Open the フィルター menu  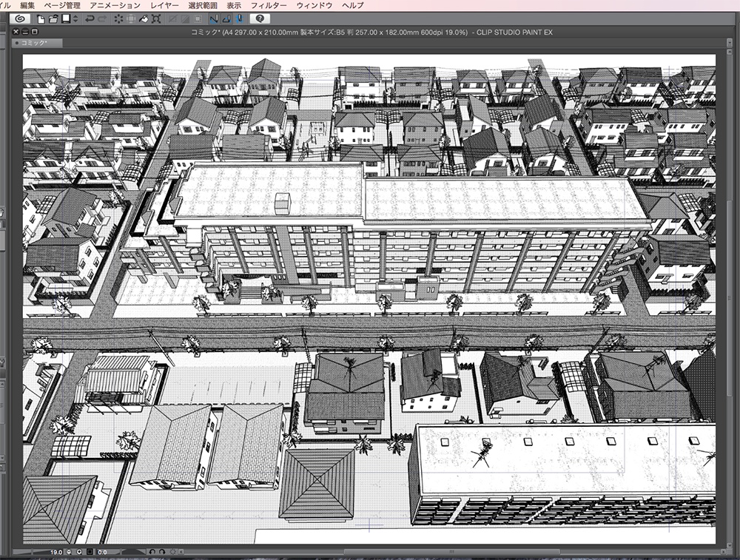tap(269, 5)
